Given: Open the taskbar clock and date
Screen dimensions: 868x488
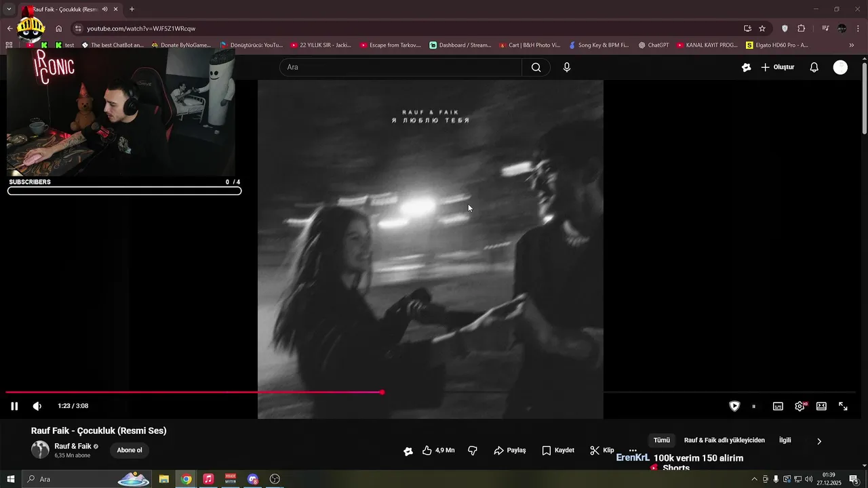Looking at the screenshot, I should click(829, 479).
